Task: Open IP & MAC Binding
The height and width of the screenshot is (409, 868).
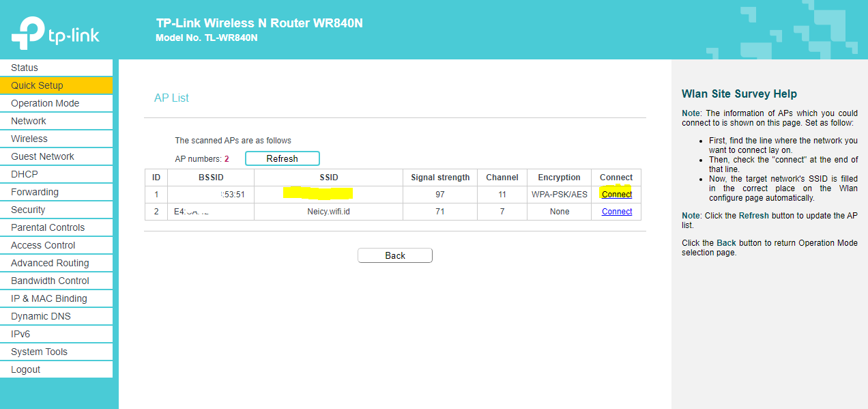Action: tap(56, 298)
